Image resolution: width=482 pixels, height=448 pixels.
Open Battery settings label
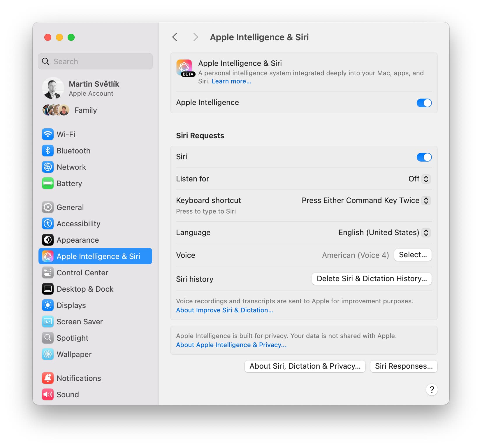click(69, 183)
